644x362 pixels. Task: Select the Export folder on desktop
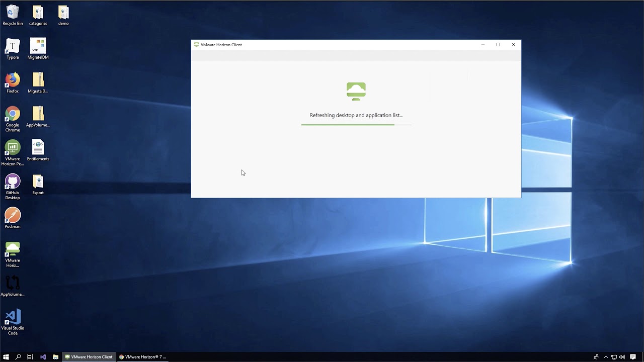(x=38, y=184)
